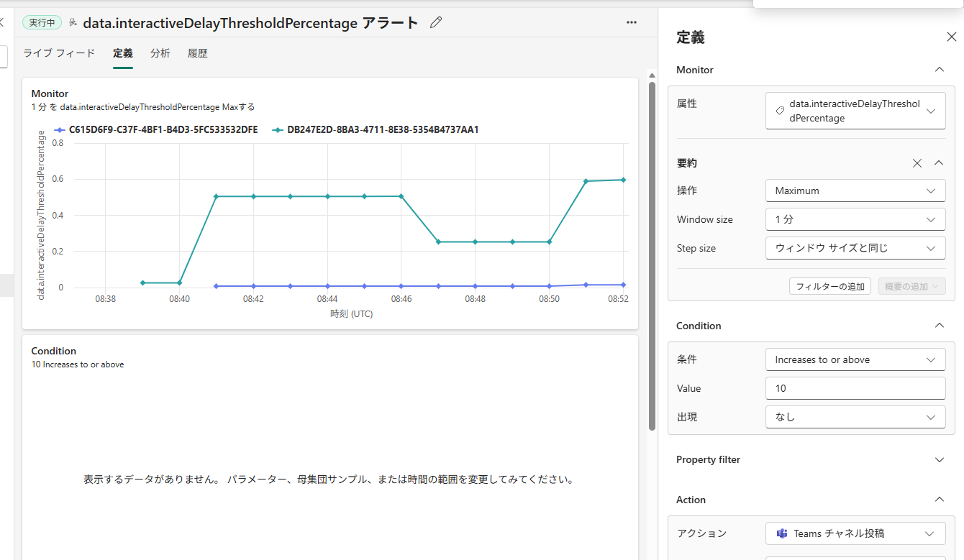This screenshot has width=964, height=560.
Task: Expand the Property filter section
Action: pos(939,459)
